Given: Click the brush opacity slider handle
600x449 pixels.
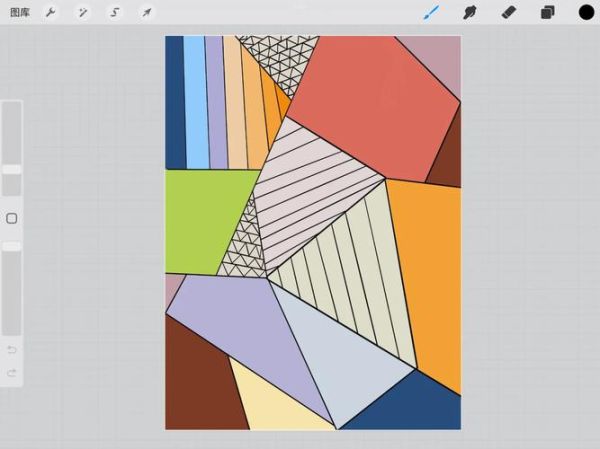Looking at the screenshot, I should (x=12, y=246).
